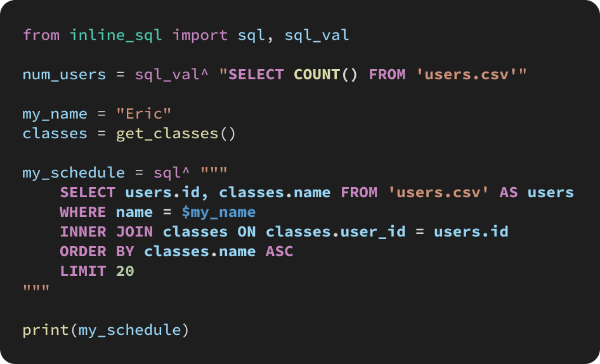Screen dimensions: 600x364
Task: Click the "Eric" string literal
Action: tap(144, 114)
